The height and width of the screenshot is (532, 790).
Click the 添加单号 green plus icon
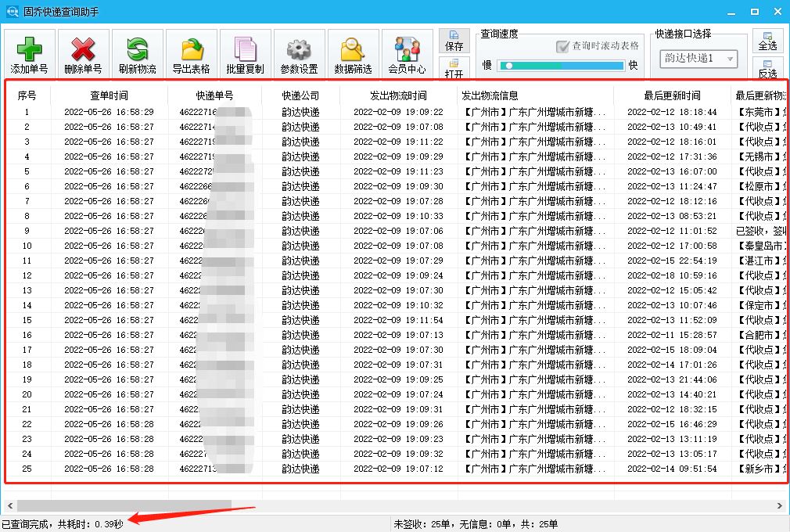pos(29,49)
